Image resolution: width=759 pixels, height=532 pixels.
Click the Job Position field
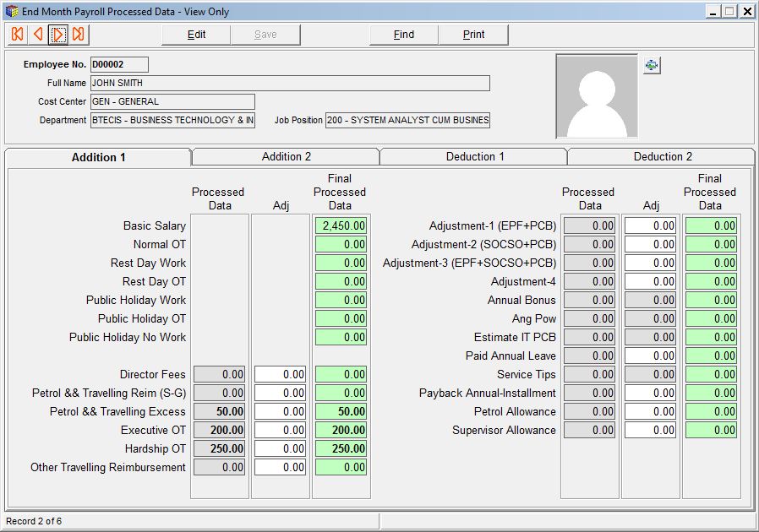407,120
